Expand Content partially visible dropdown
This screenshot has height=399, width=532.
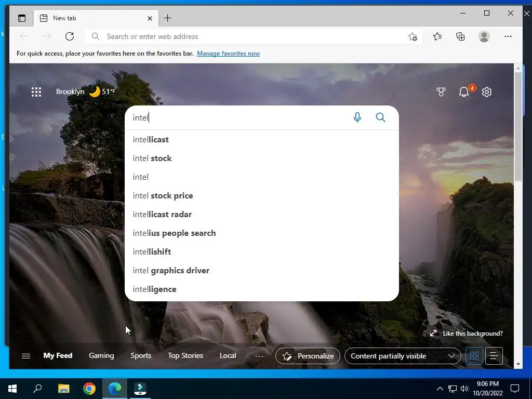pyautogui.click(x=403, y=356)
